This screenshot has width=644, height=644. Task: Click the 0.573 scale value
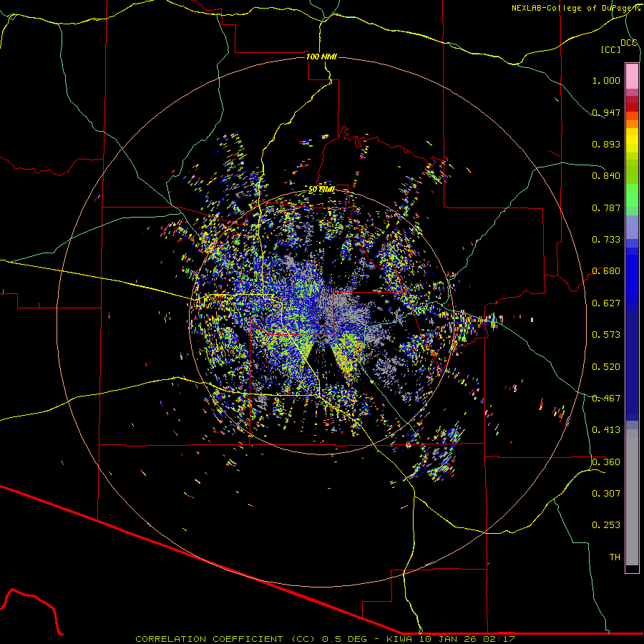[606, 335]
